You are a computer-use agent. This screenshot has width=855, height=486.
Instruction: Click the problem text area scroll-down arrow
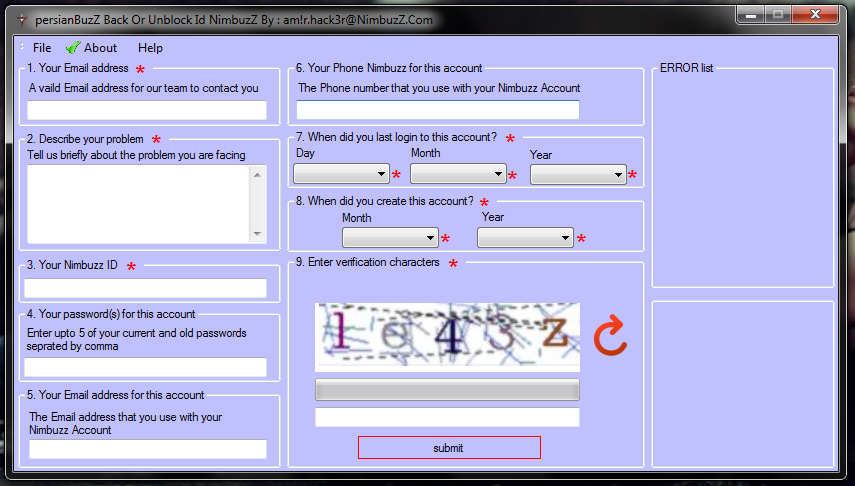(257, 234)
